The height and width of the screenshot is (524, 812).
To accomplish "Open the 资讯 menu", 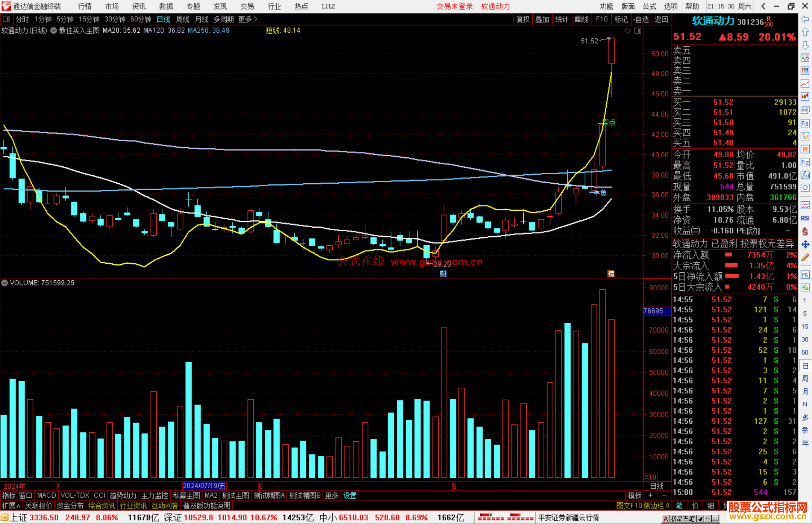I will tap(139, 6).
